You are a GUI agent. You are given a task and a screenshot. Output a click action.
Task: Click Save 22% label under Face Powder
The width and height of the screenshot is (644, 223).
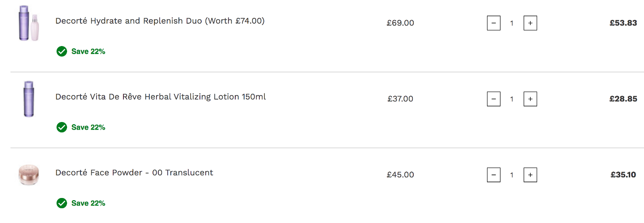88,203
